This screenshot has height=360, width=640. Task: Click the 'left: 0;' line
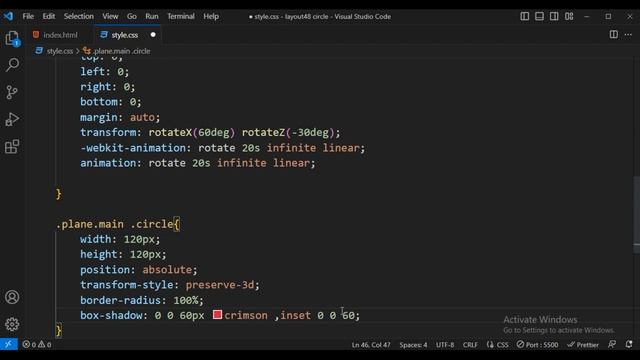pyautogui.click(x=104, y=72)
